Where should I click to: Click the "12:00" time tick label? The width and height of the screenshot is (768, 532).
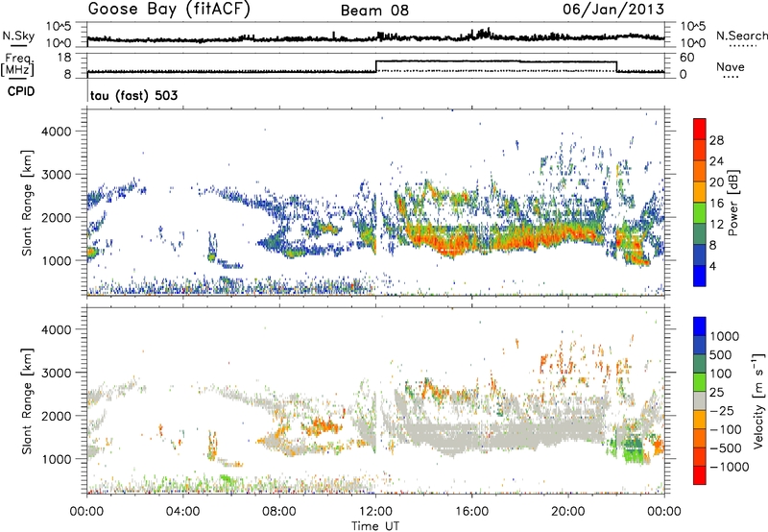coord(375,512)
